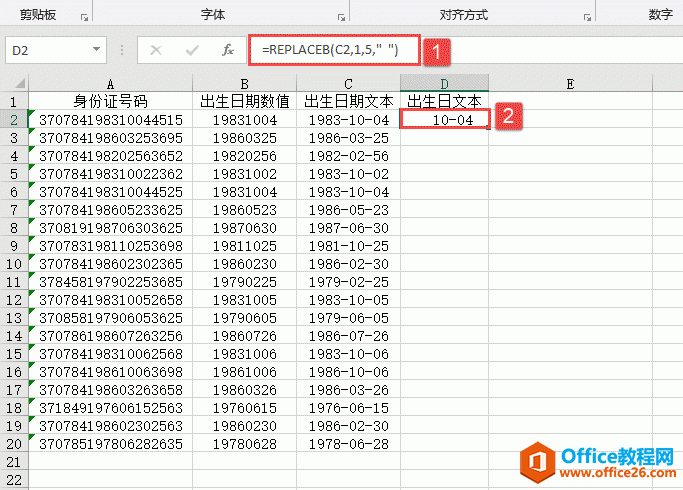Select row 10 header
The width and height of the screenshot is (683, 490).
(x=14, y=264)
